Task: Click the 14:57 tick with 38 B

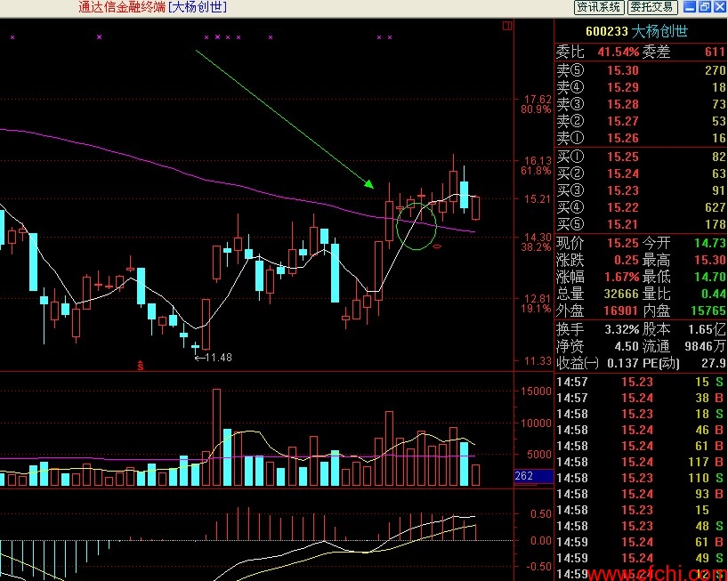Action: [x=641, y=398]
